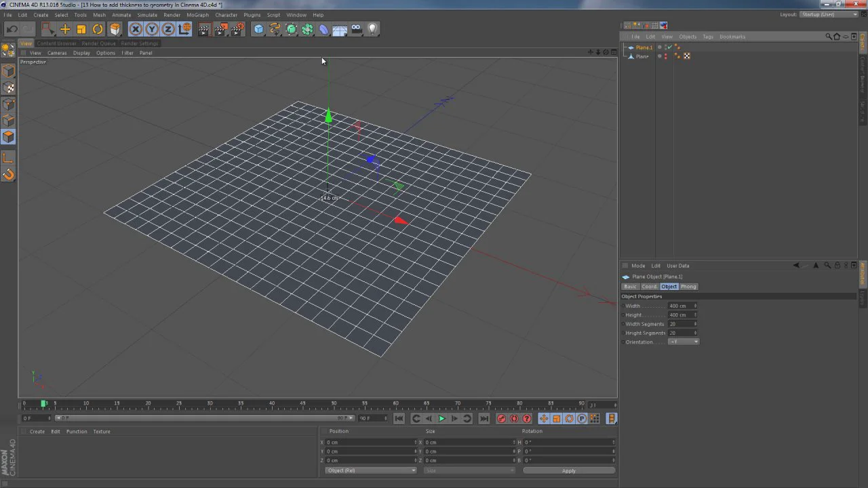Click the checkered texture tag on Plane
Viewport: 868px width, 488px height.
[686, 56]
